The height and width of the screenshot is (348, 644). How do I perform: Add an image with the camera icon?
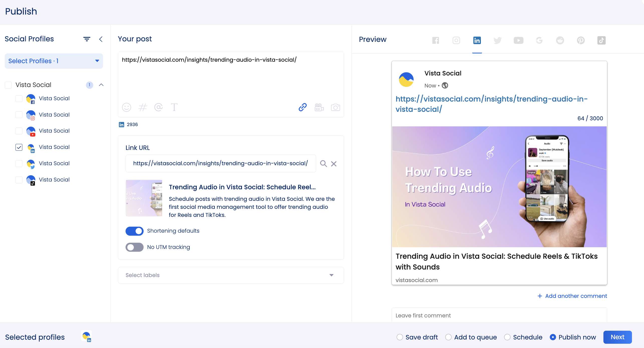(336, 107)
